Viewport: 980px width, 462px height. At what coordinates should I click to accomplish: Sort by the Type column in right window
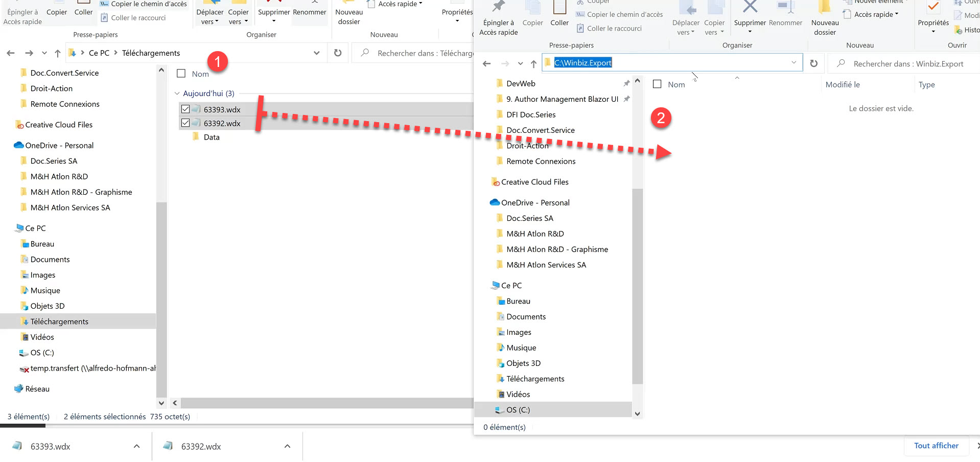(926, 85)
